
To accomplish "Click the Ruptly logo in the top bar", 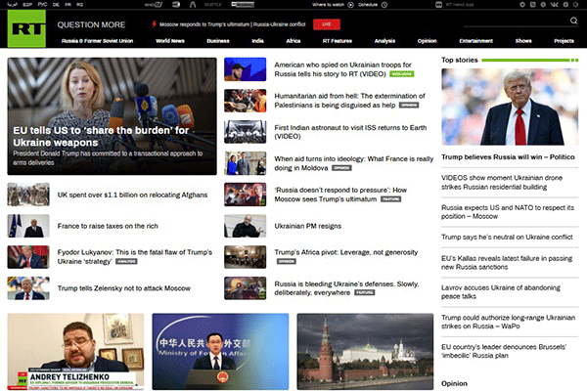I will pos(212,5).
